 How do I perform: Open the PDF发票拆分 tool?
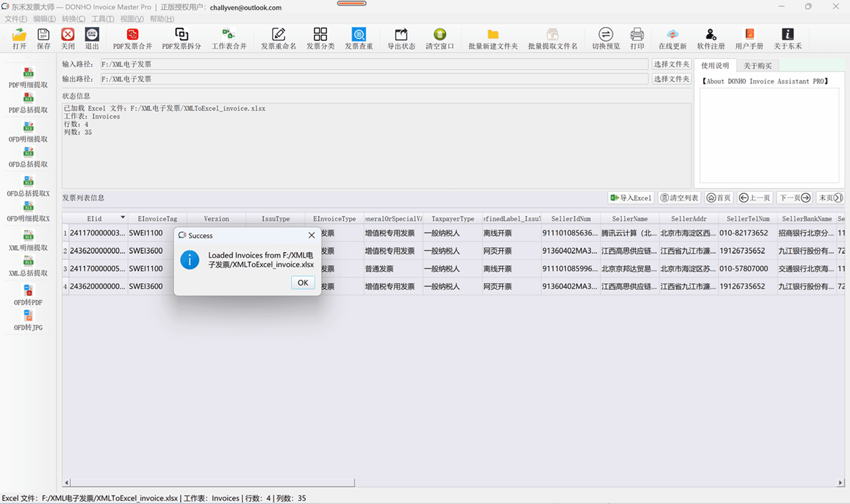pyautogui.click(x=181, y=38)
